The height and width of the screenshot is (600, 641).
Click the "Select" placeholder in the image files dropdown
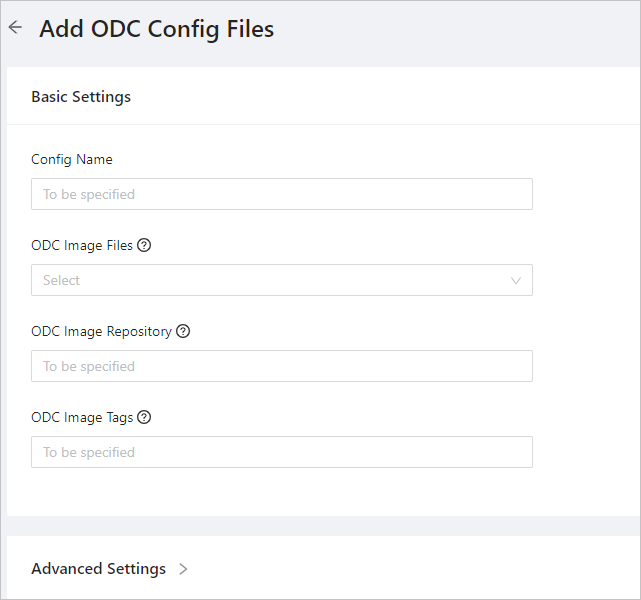[61, 280]
